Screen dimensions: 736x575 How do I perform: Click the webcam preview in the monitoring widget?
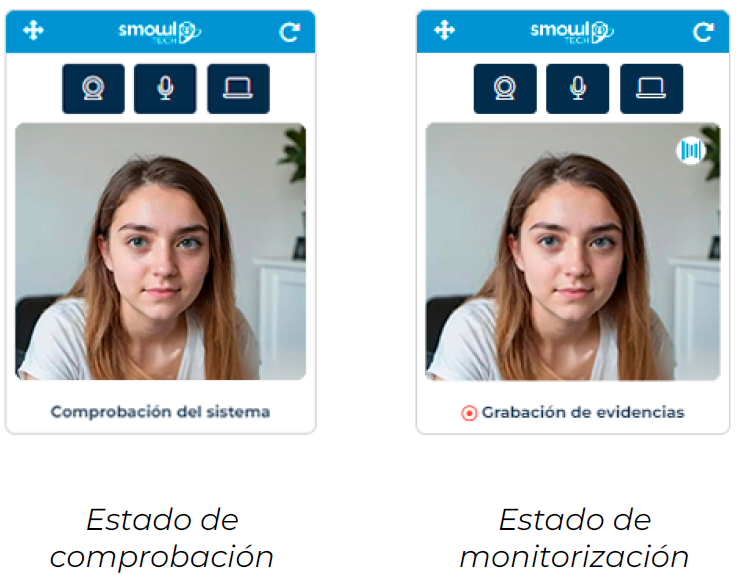pos(573,252)
